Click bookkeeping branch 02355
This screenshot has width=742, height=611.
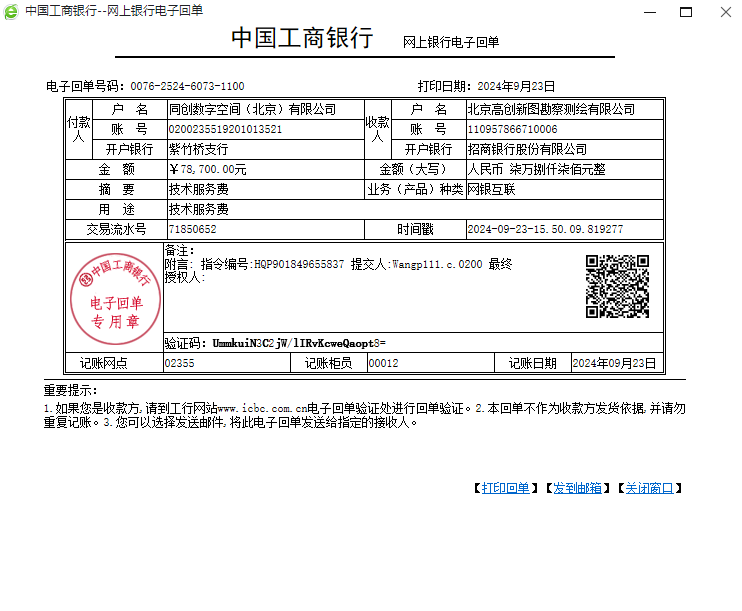[179, 363]
